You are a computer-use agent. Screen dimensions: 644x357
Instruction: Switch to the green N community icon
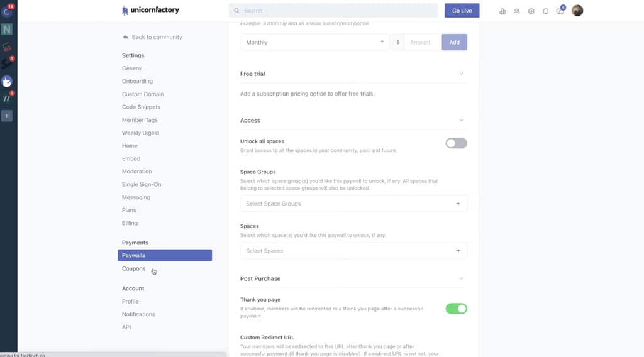click(7, 29)
